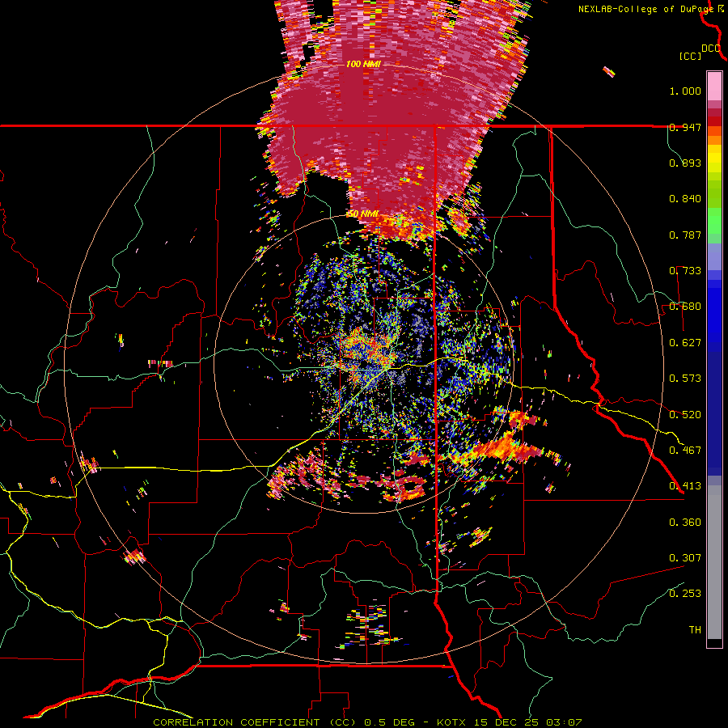Click the 0.253 scale value
This screenshot has height=728, width=728.
pyautogui.click(x=685, y=594)
